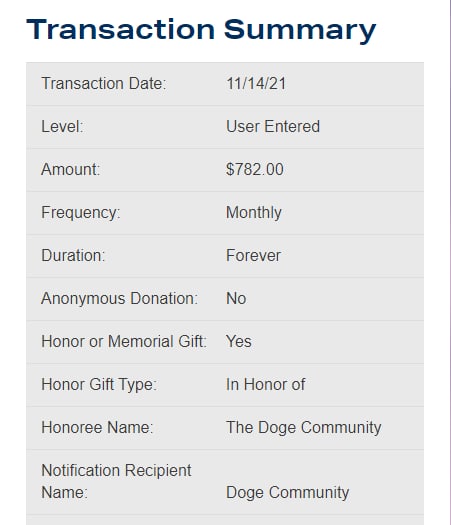Select the Frequency label
The image size is (451, 525).
[x=81, y=213]
